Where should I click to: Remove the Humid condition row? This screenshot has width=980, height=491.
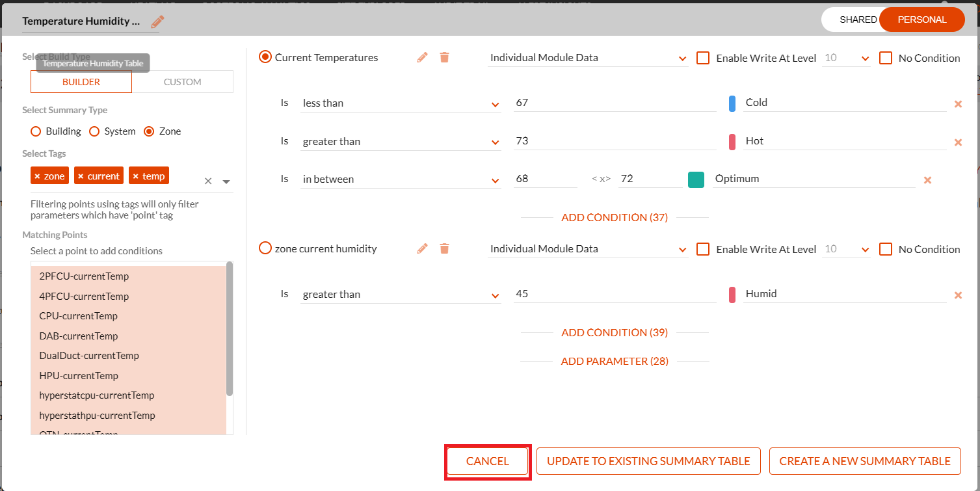click(x=958, y=295)
